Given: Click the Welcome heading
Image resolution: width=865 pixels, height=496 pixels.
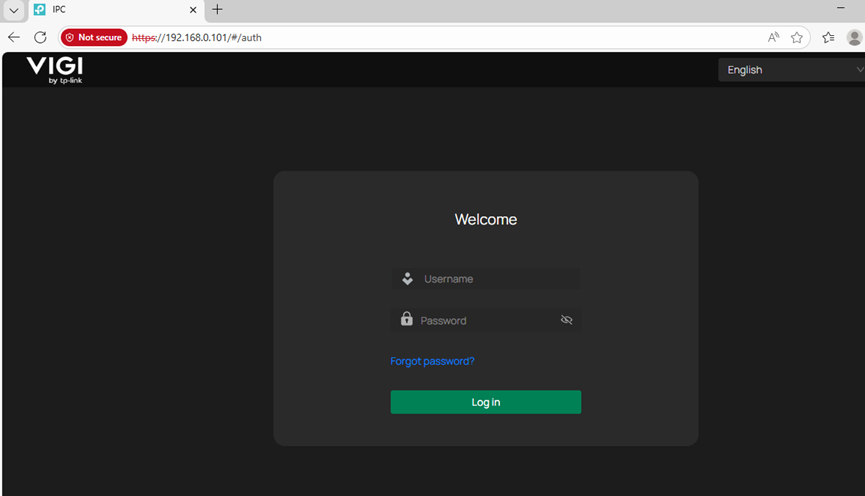Looking at the screenshot, I should [485, 220].
